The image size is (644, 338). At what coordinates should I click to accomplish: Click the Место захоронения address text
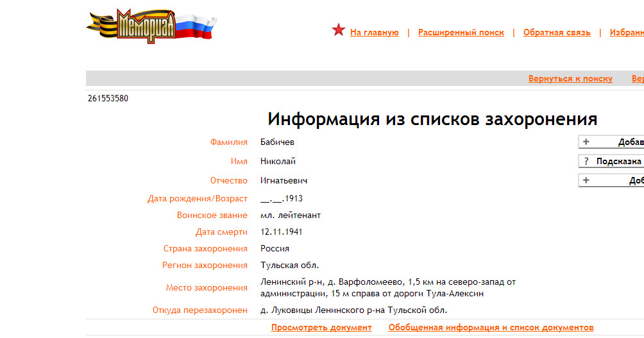[387, 287]
